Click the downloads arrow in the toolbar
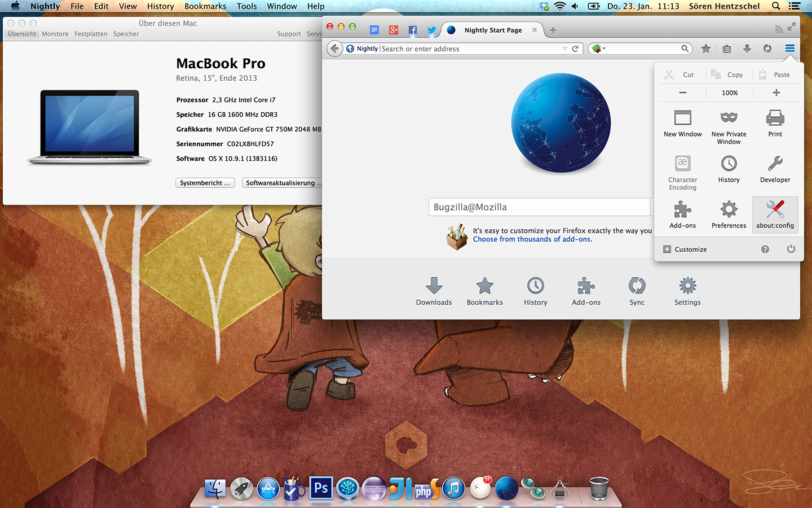This screenshot has height=508, width=812. pos(747,49)
